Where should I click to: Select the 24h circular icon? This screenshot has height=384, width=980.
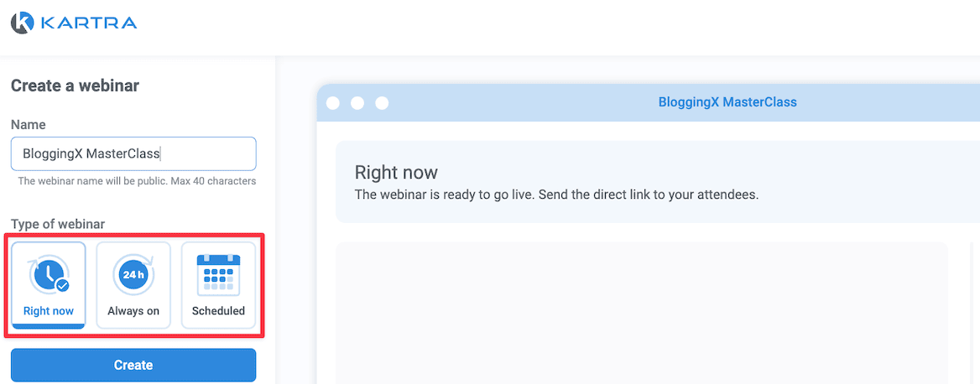pyautogui.click(x=133, y=273)
